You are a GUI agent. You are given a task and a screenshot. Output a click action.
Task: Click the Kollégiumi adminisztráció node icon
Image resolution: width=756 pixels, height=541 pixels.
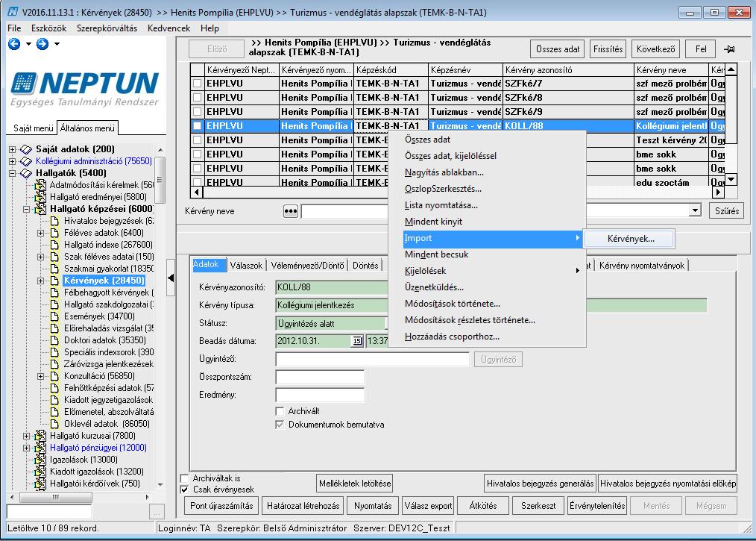coord(26,161)
